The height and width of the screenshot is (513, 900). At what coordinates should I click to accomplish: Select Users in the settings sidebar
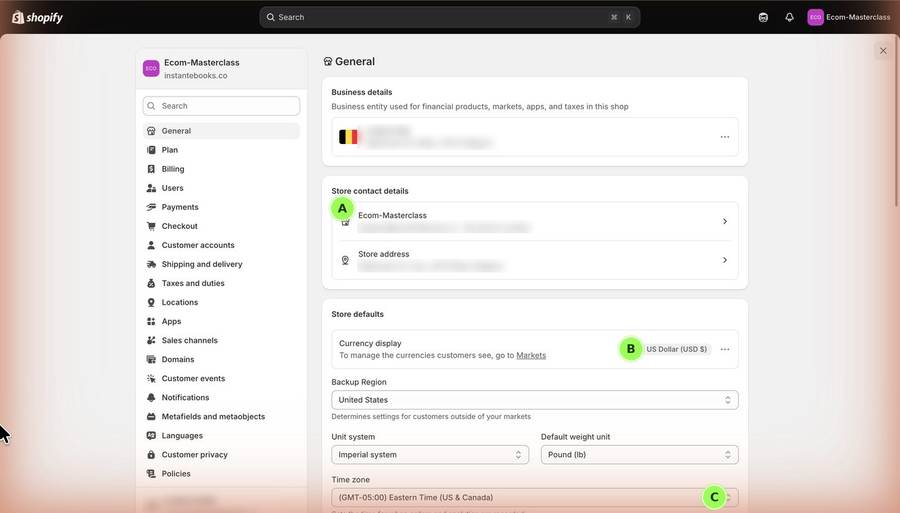(221, 188)
